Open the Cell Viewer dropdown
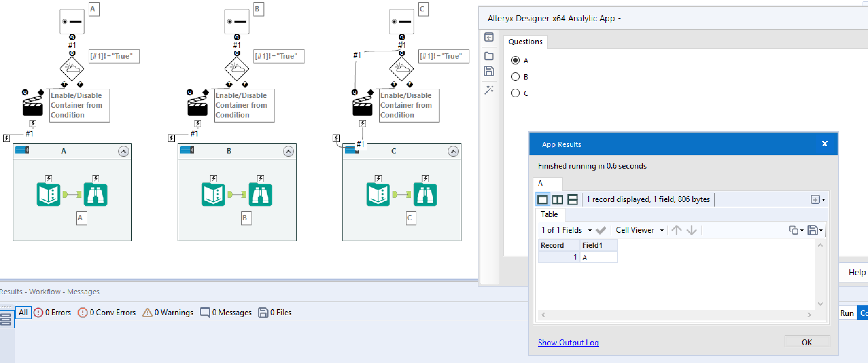The image size is (868, 363). click(639, 230)
